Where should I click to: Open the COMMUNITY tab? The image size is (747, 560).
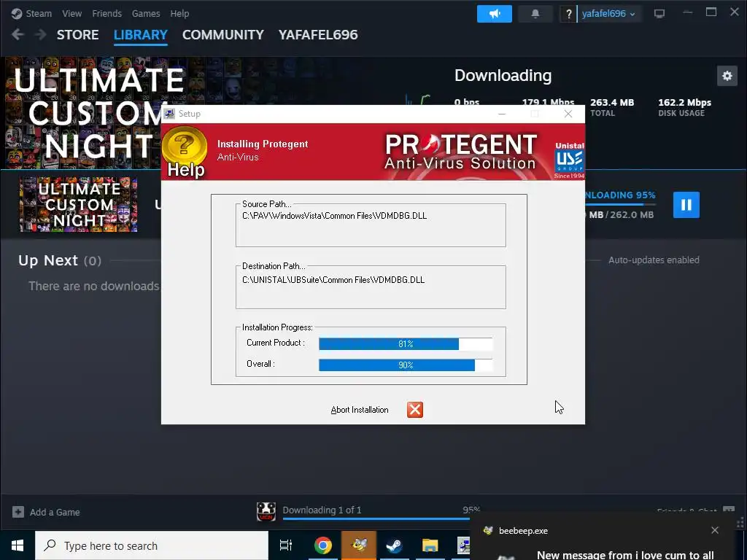(223, 35)
